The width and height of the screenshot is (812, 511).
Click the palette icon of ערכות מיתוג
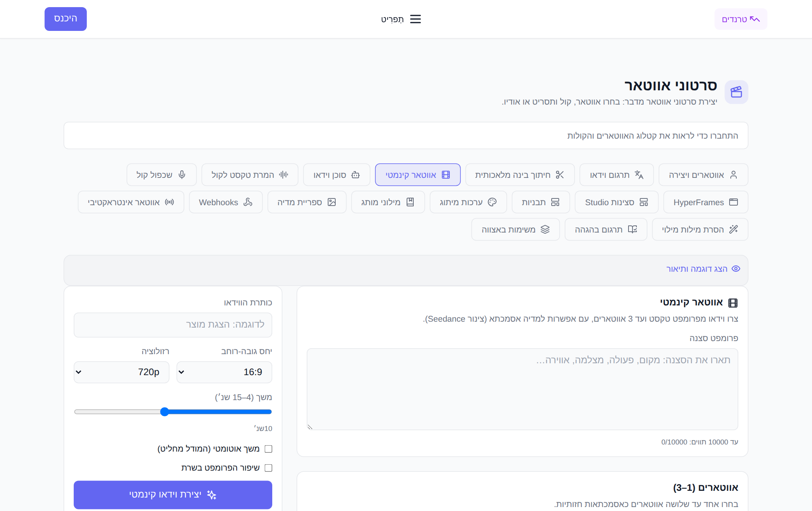(x=492, y=202)
